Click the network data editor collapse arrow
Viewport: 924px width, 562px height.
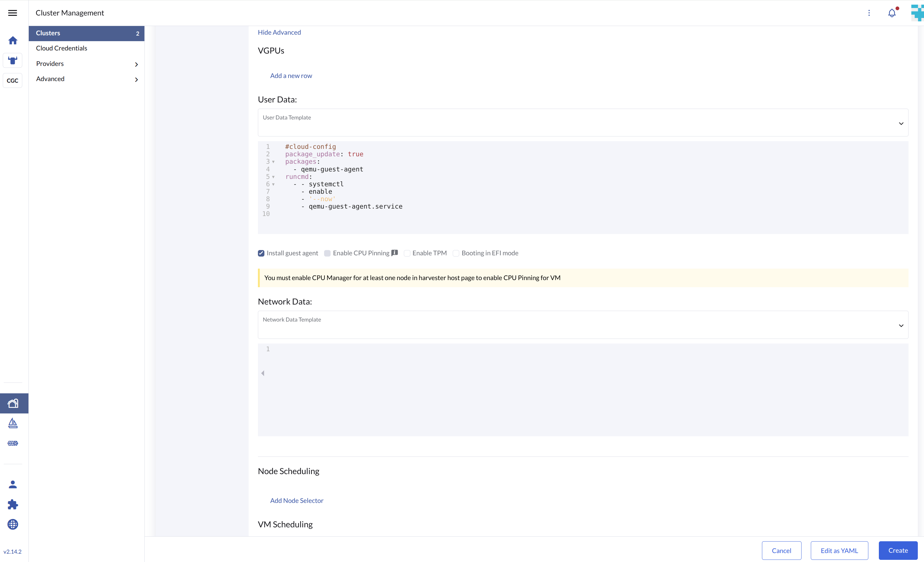click(x=263, y=373)
